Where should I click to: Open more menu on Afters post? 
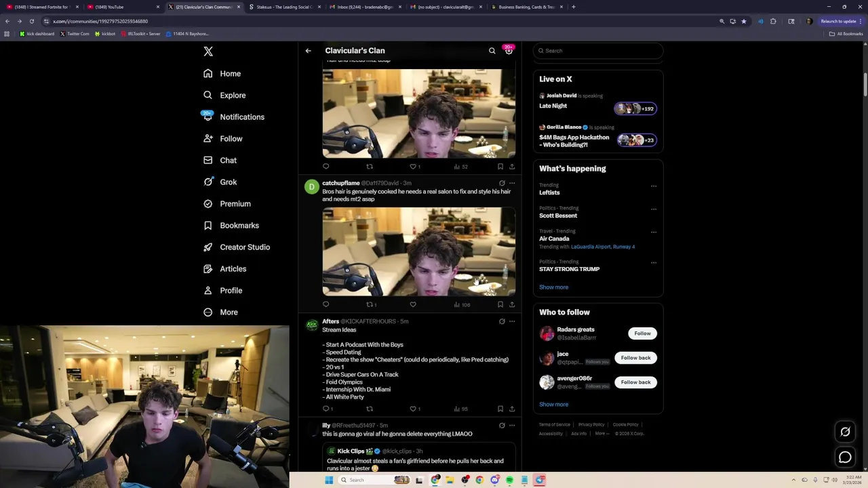[512, 321]
